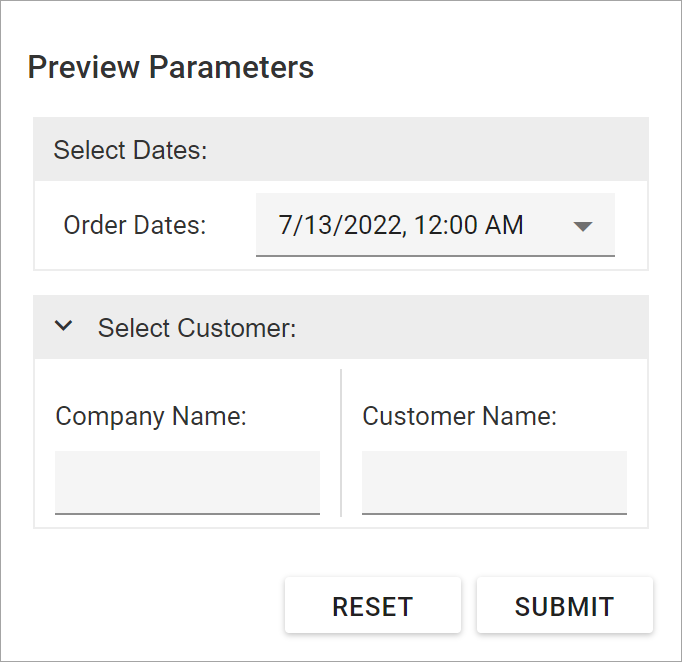The height and width of the screenshot is (662, 682).
Task: Click the Order Dates label
Action: 134,225
